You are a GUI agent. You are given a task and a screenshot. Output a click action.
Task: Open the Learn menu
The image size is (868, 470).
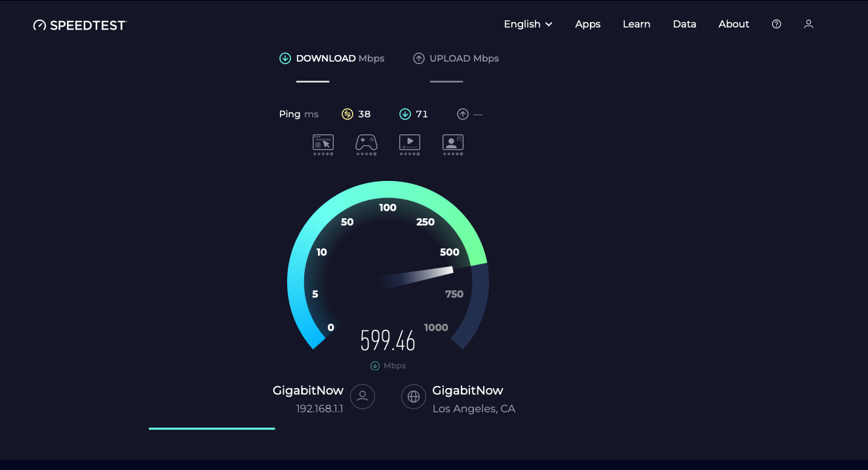pos(637,24)
